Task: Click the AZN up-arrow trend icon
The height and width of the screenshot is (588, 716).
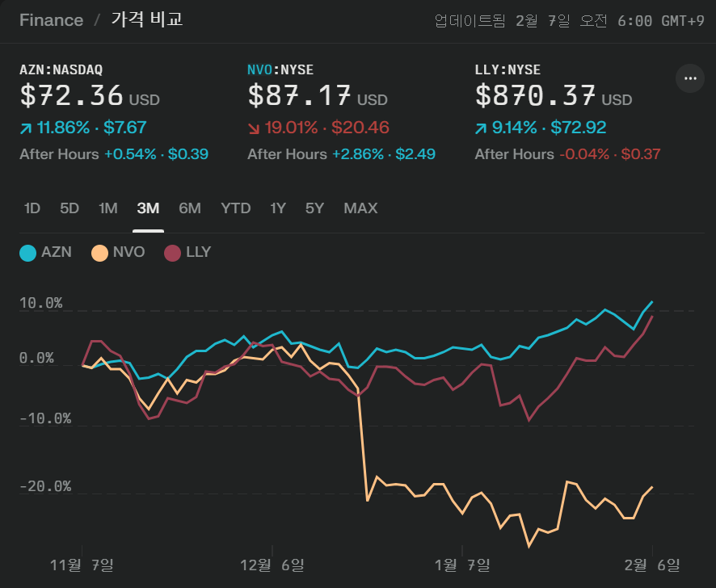Action: click(26, 128)
